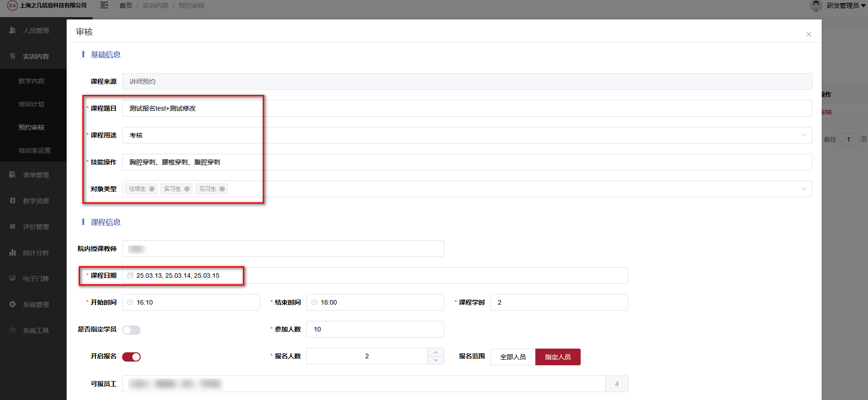Toggle the 是否指定学员 switch
868x400 pixels.
131,330
